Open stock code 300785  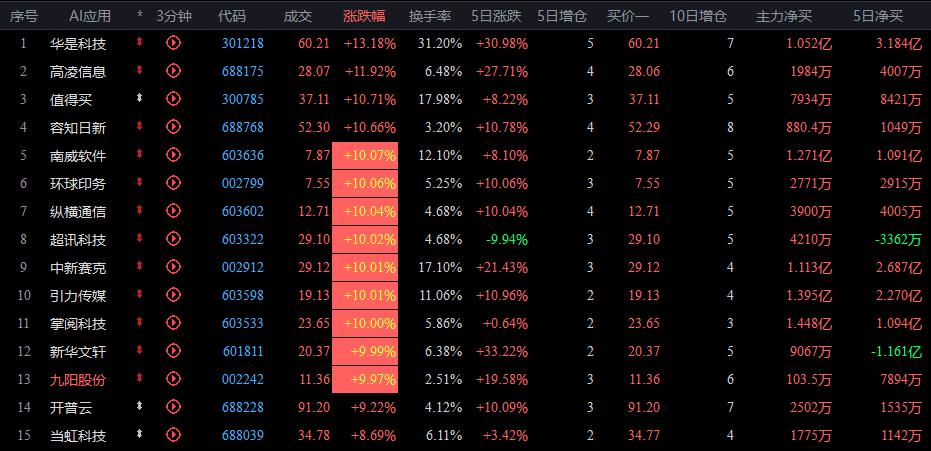tap(243, 99)
